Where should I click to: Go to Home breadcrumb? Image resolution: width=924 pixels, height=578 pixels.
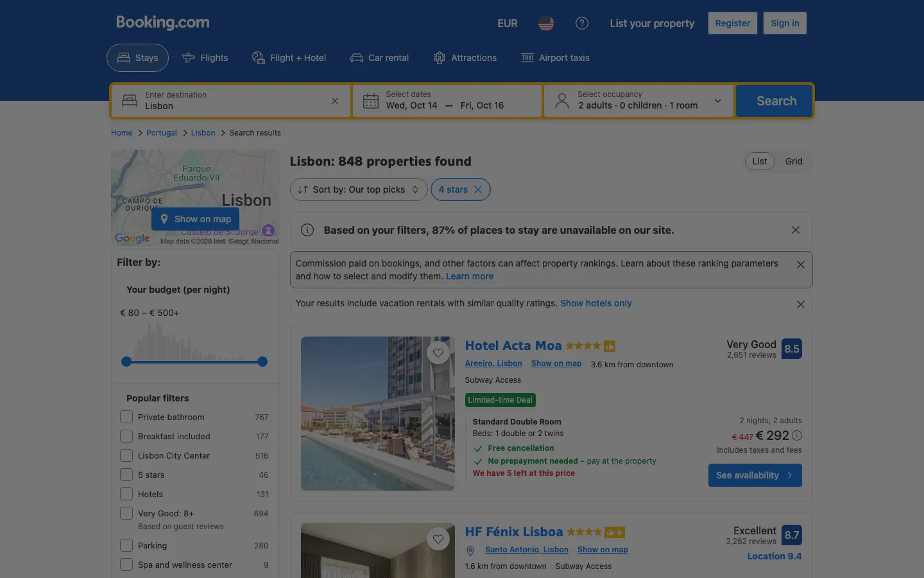[x=121, y=133]
